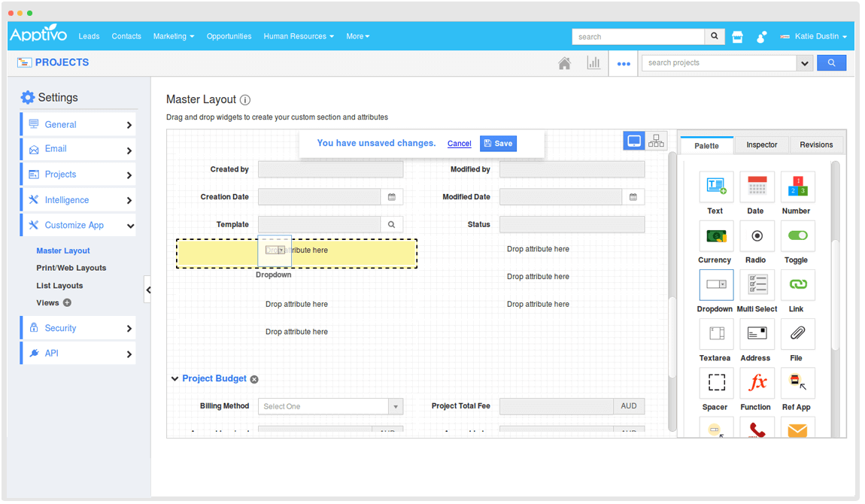Switch to the Inspector tab

pyautogui.click(x=761, y=144)
